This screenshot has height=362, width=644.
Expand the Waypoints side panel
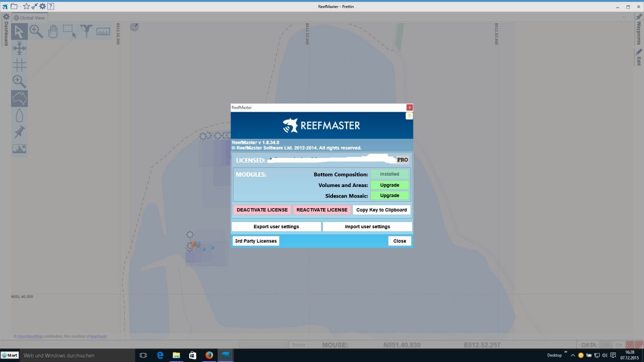pos(638,33)
